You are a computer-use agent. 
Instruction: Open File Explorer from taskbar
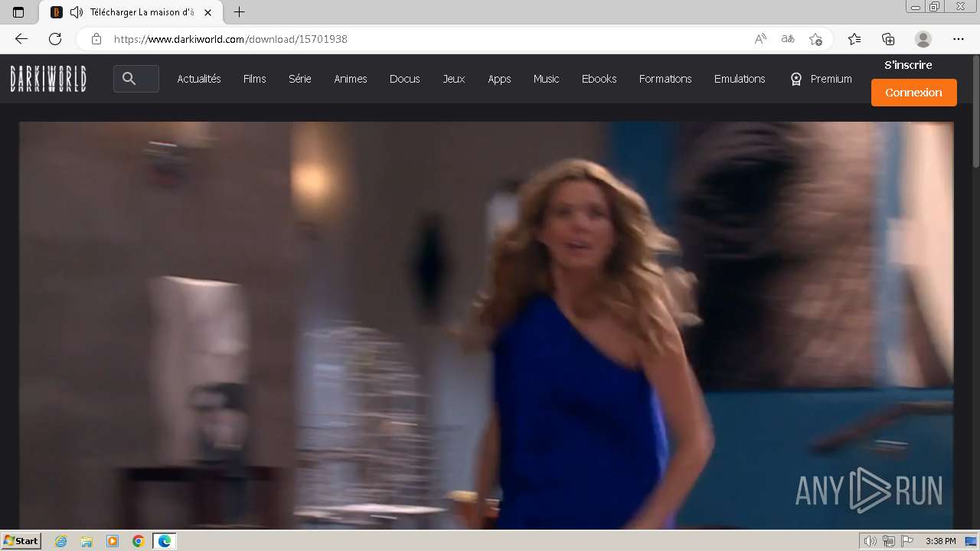[87, 541]
